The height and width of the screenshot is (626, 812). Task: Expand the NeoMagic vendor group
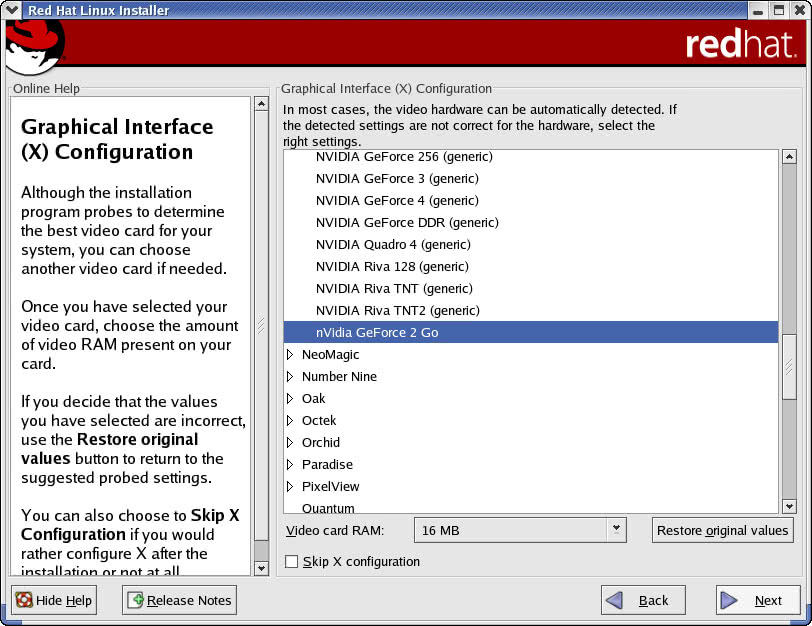click(x=290, y=355)
